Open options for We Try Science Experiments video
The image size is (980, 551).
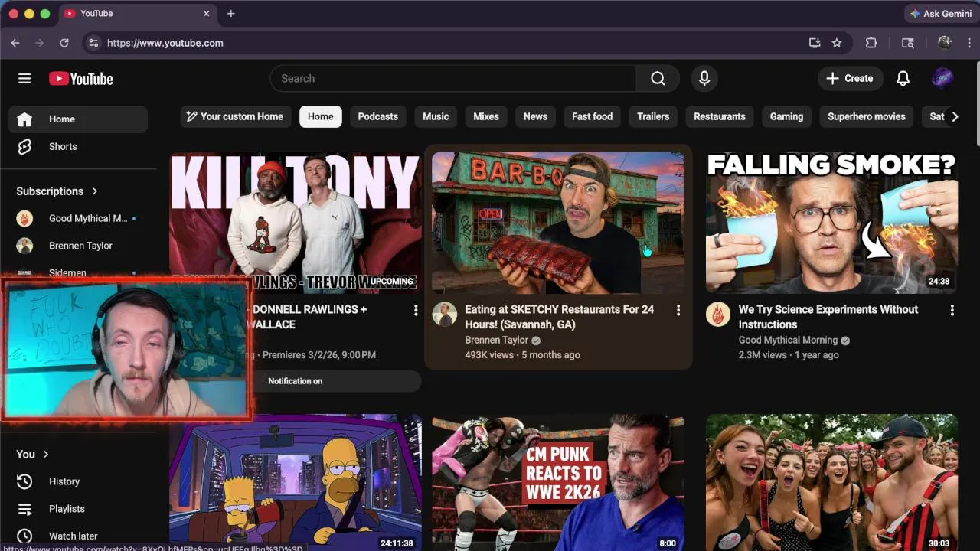point(952,310)
